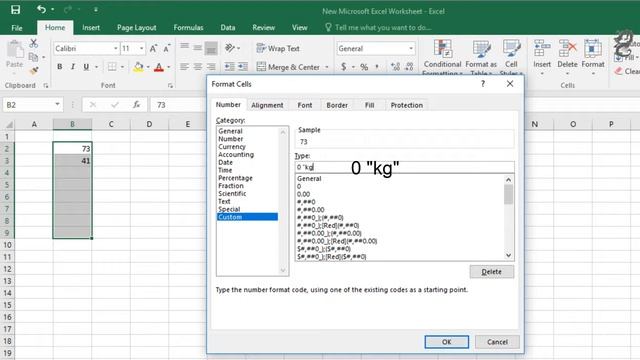This screenshot has height=360, width=640.
Task: Click the Decrease Decimal icon
Action: (x=409, y=67)
